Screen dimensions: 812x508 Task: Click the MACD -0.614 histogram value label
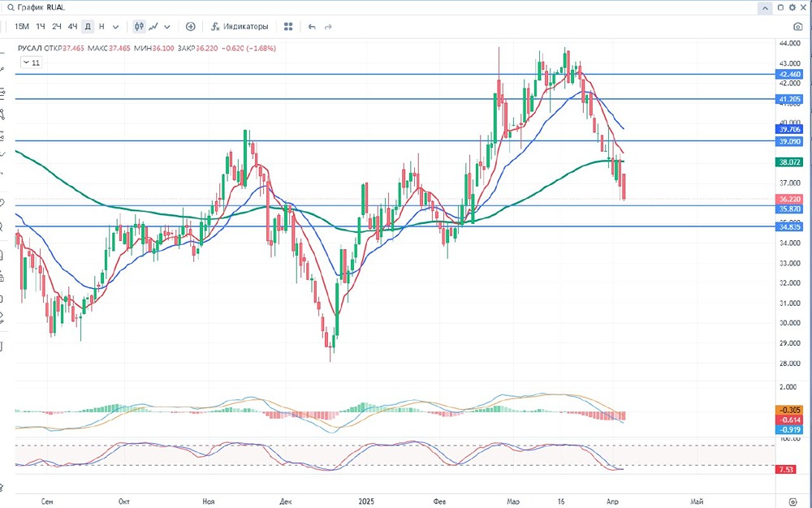(x=789, y=420)
